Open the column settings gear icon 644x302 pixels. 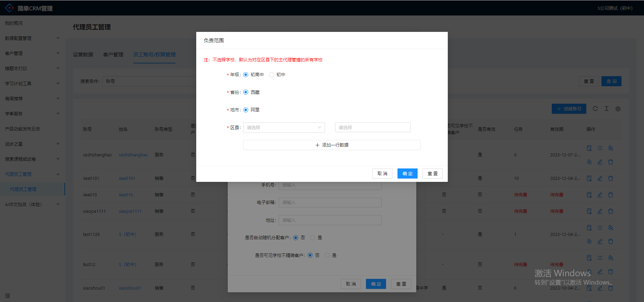pyautogui.click(x=618, y=109)
